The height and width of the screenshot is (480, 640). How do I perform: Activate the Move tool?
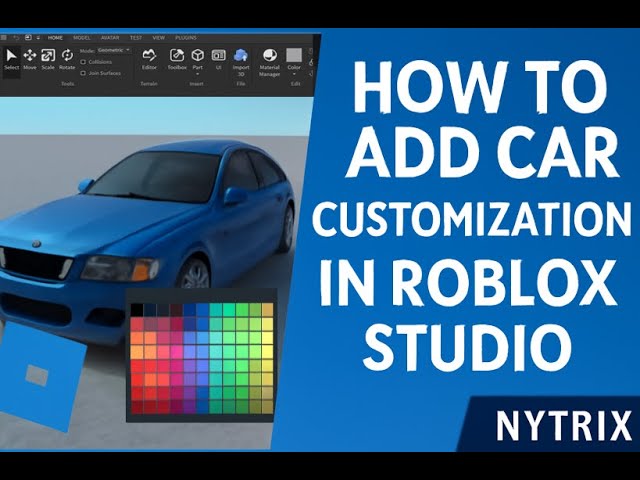tap(30, 60)
